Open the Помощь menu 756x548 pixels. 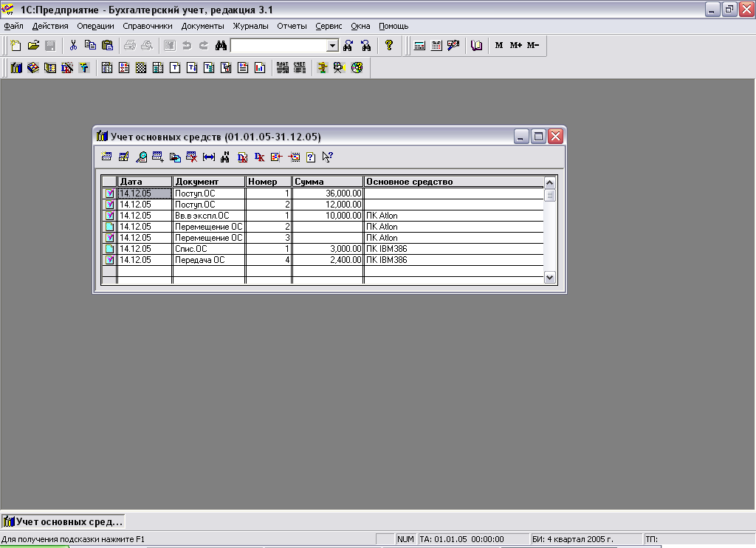tap(394, 26)
